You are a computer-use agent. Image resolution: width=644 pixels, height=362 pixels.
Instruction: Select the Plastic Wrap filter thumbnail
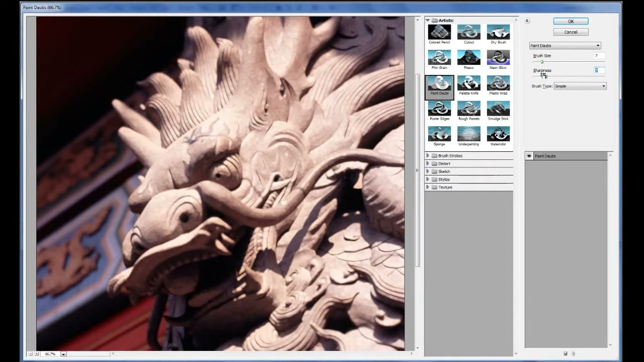tap(498, 85)
